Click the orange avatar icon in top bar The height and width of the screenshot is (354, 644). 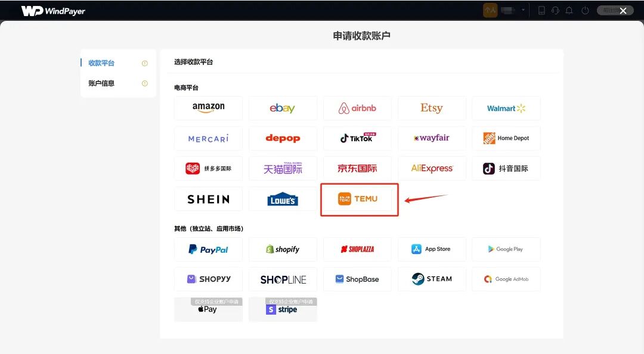[x=490, y=10]
